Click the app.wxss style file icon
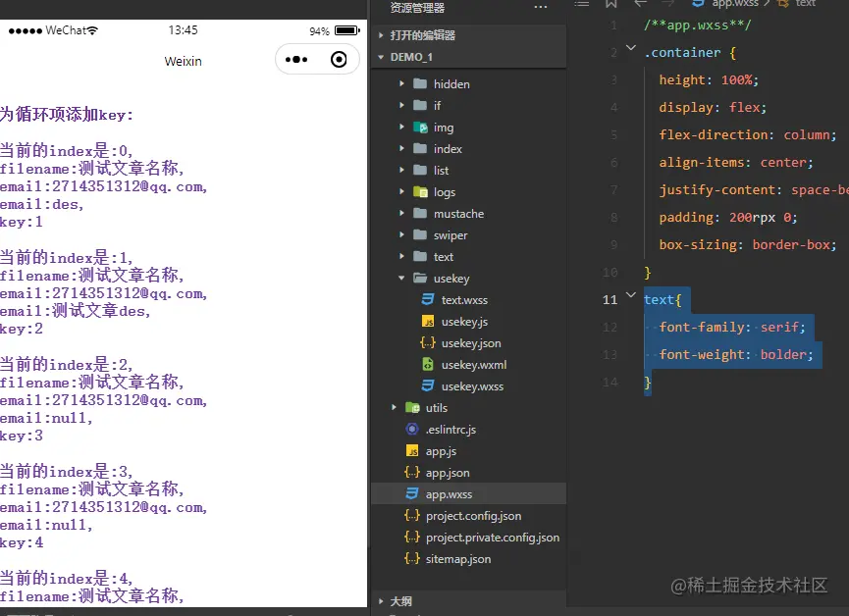849x616 pixels. click(412, 493)
